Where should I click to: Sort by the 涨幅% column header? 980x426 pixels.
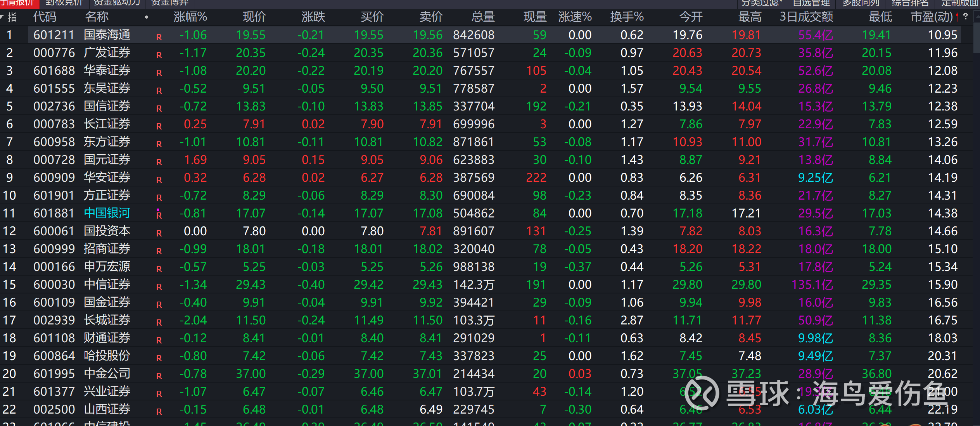click(x=190, y=17)
